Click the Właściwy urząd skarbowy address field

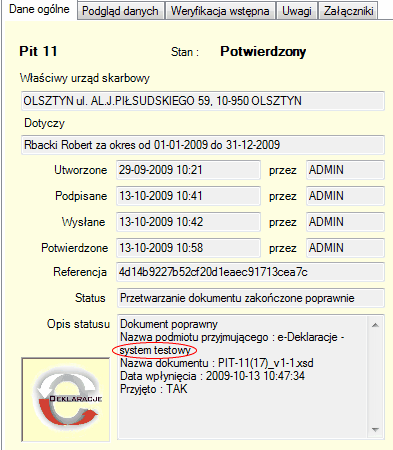(203, 101)
